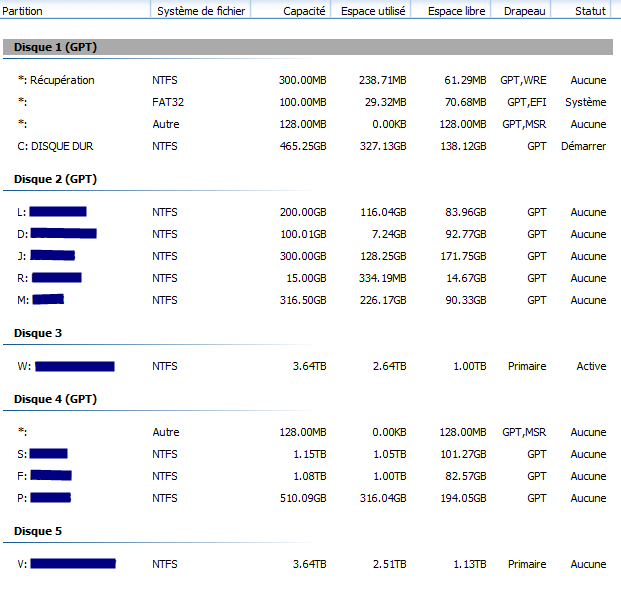Select the Disque 2 (GPT) header
The image size is (621, 603).
tap(55, 179)
